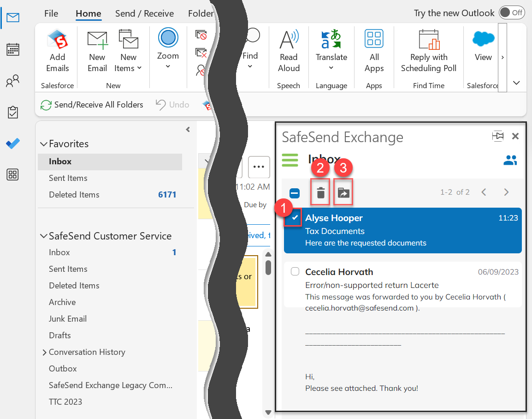The width and height of the screenshot is (532, 419).
Task: Clear the select-all checkbox above the inbox list
Action: pos(295,192)
